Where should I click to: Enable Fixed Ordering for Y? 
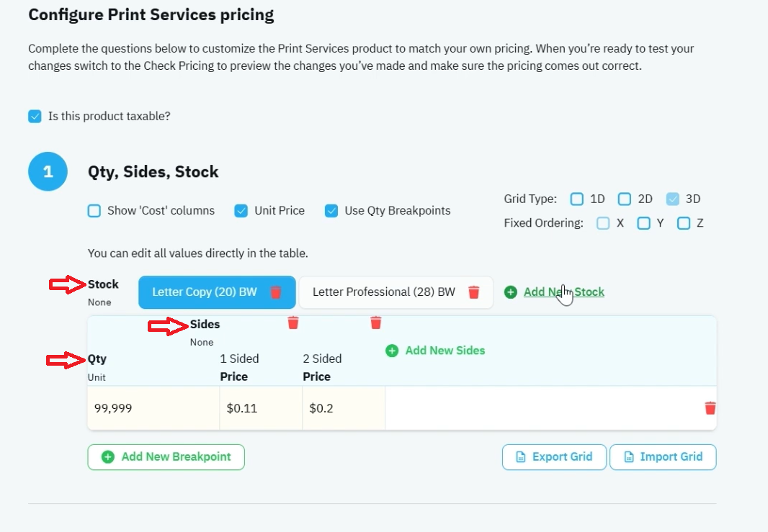coord(643,224)
